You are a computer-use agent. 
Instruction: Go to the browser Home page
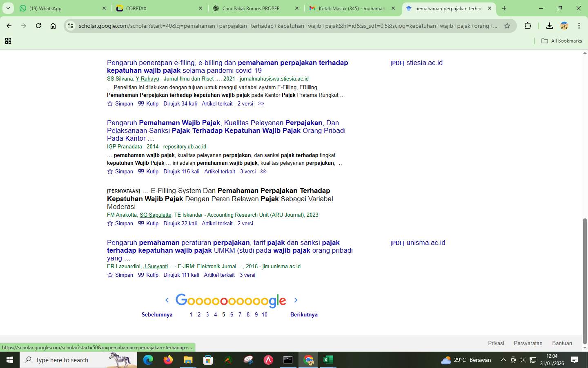click(x=53, y=26)
